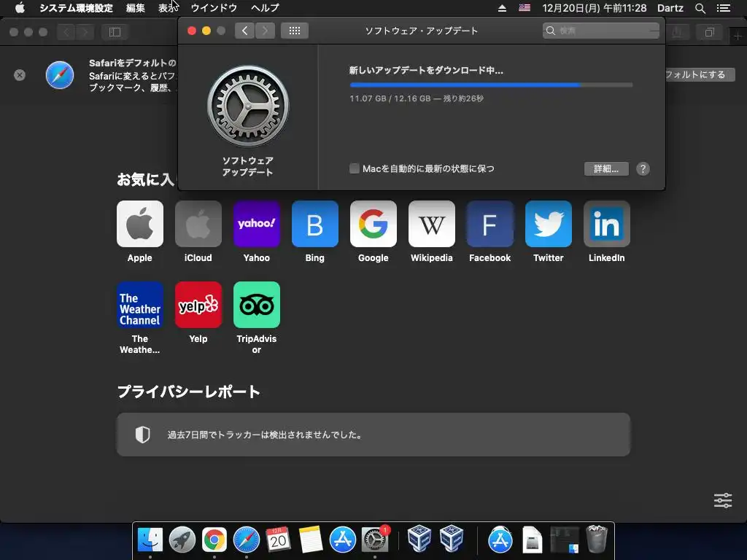Open the App Store folder in Dock
Screen dimensions: 747x560
click(x=500, y=540)
